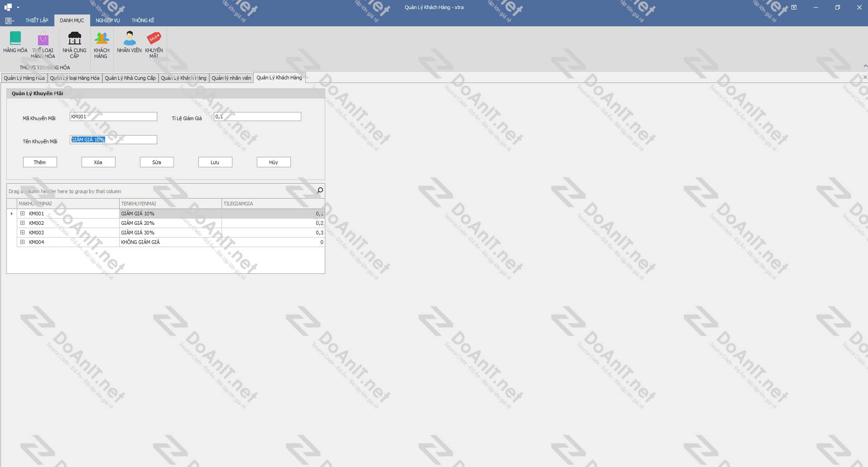
Task: Open the Nghiệp Vụ ribbon tab
Action: 108,20
